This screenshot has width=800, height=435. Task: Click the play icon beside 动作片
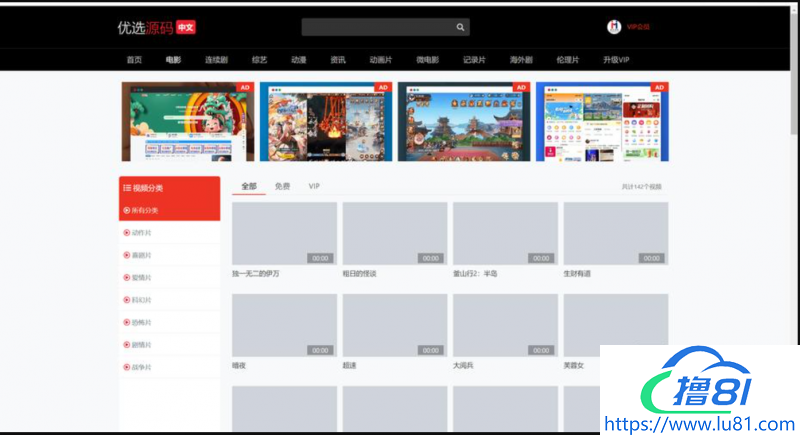(x=127, y=233)
